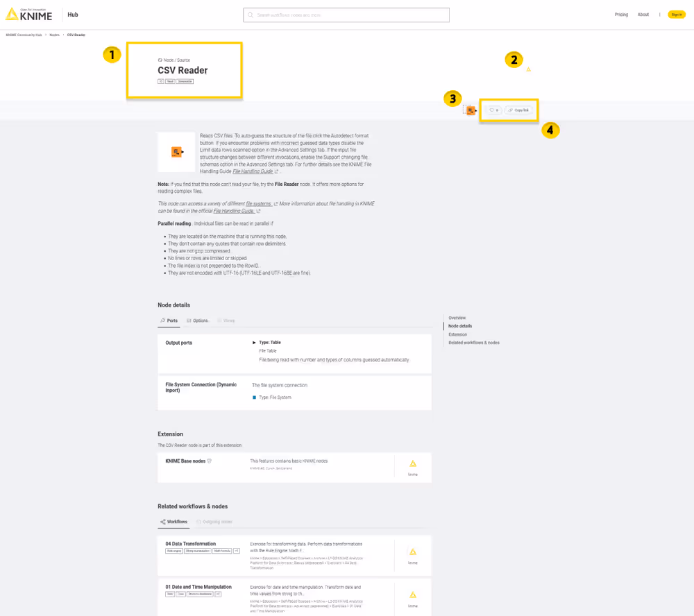
Task: Click the share icon beside the Workflows tab
Action: click(x=164, y=522)
